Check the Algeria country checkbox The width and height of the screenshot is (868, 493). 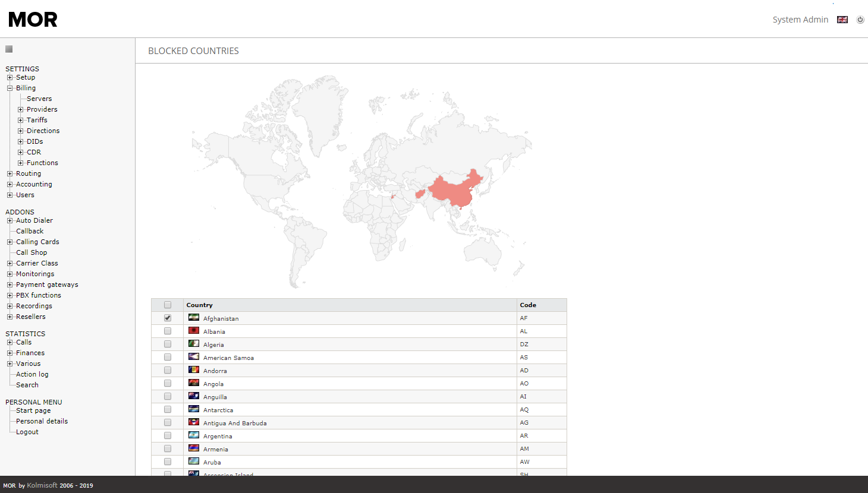pyautogui.click(x=168, y=344)
